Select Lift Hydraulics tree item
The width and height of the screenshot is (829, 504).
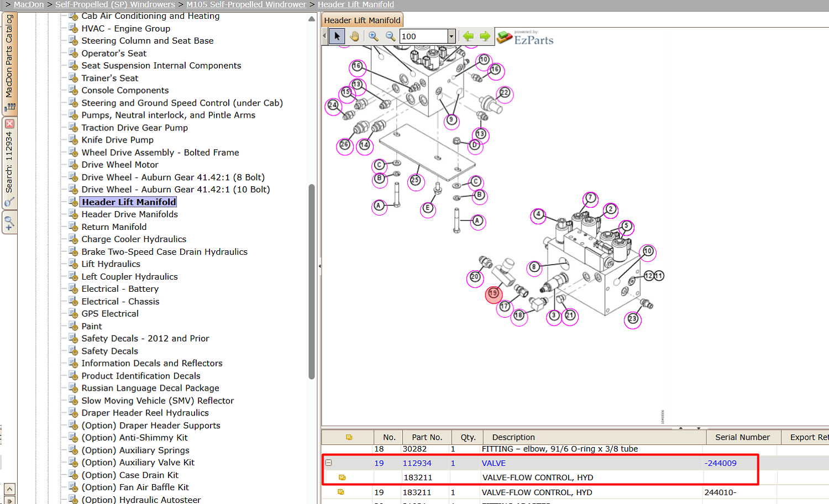click(111, 264)
